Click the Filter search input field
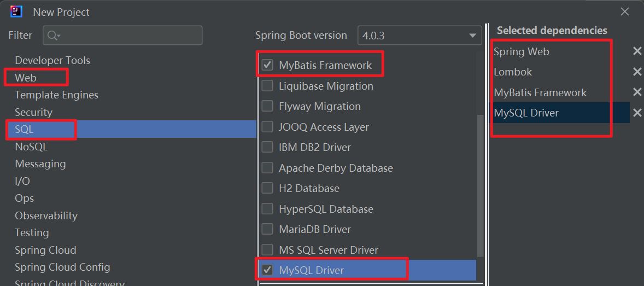Image resolution: width=644 pixels, height=286 pixels. pos(122,36)
